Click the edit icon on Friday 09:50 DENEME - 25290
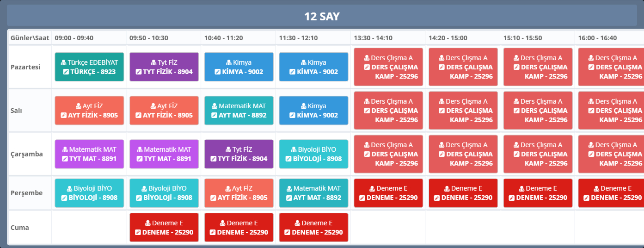 (138, 232)
